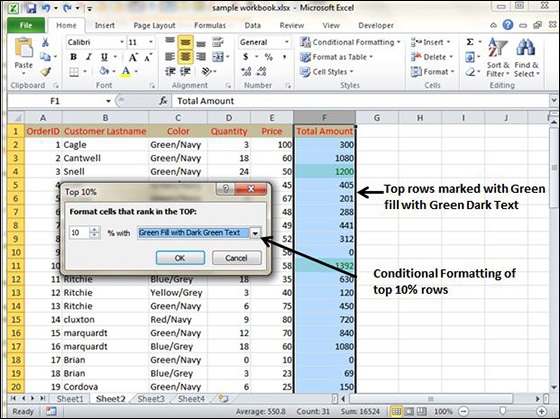Expand the General number format combo box
The image size is (560, 419).
(x=286, y=42)
